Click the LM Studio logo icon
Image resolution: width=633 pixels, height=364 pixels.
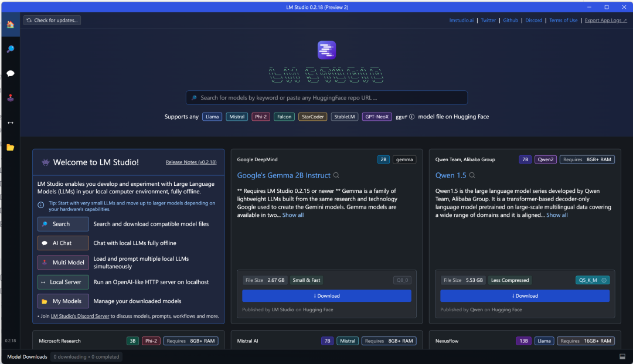pyautogui.click(x=326, y=50)
